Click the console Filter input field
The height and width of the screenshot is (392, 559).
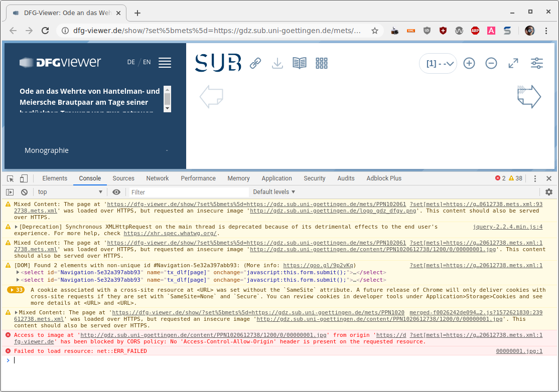[x=188, y=192]
